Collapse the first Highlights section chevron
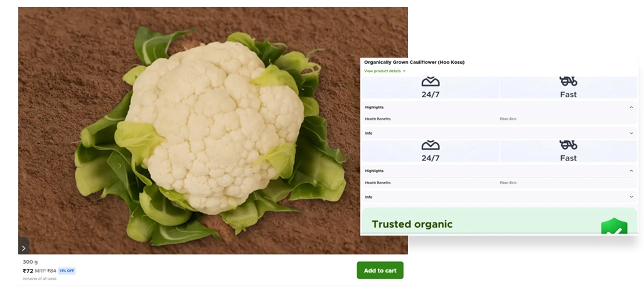 click(x=631, y=107)
